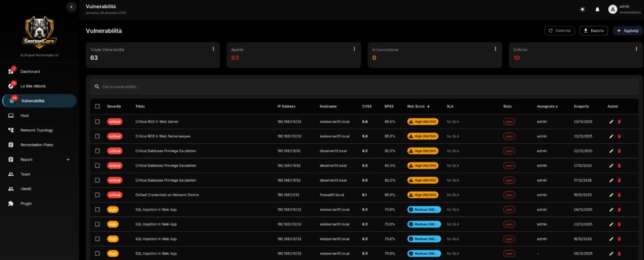Click High (66/100) badge in firewall01.local row
Image resolution: width=644 pixels, height=260 pixels.
(423, 195)
